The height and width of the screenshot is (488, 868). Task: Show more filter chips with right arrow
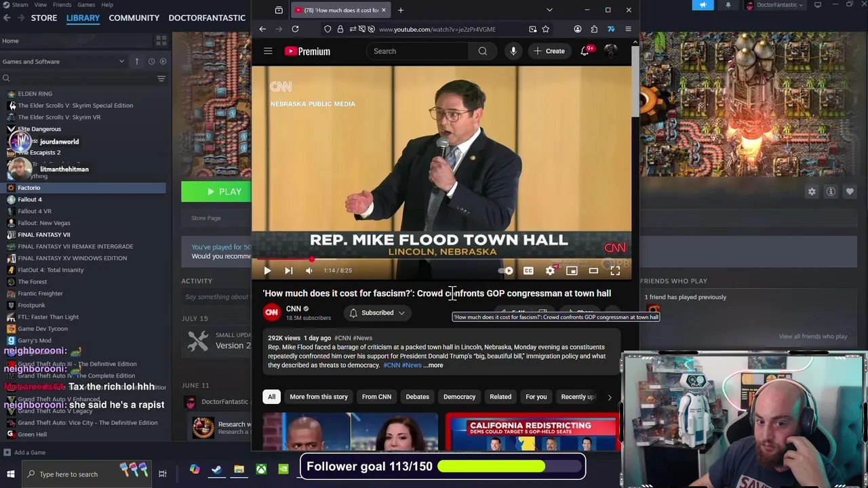[x=609, y=397]
